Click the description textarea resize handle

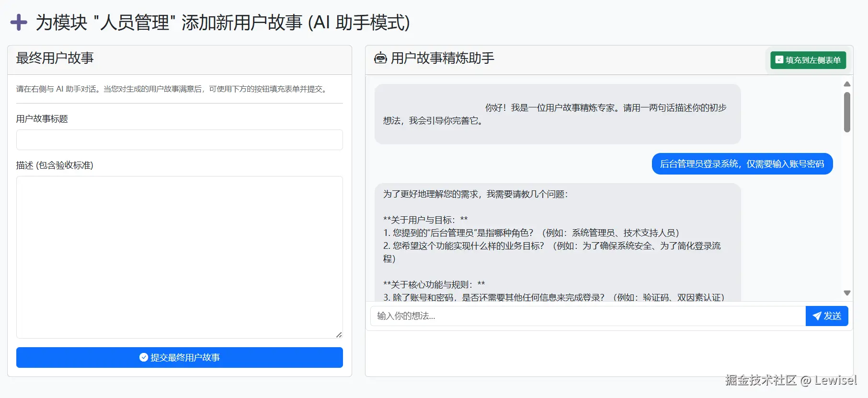339,335
